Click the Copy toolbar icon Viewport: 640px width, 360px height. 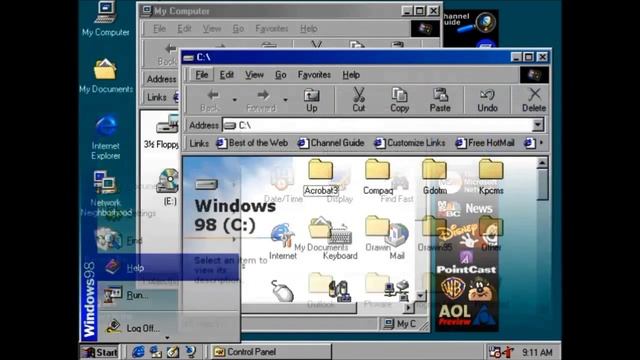pyautogui.click(x=399, y=100)
